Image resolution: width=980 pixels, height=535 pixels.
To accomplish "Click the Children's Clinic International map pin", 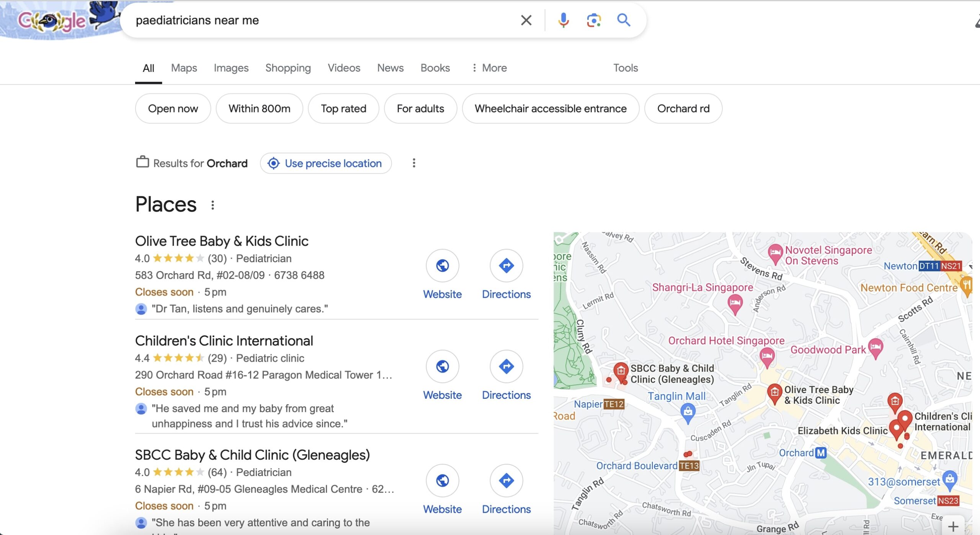I will coord(905,420).
